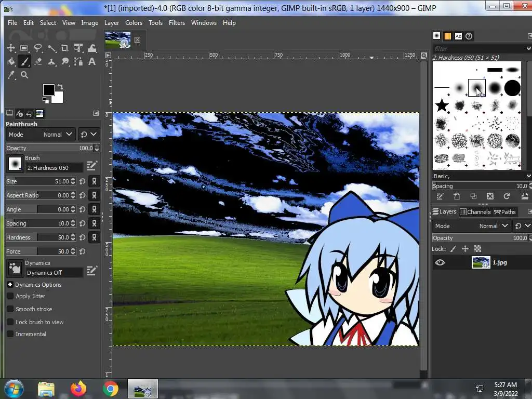Open brushes panel tab menu arrow
532x399 pixels.
pos(529,36)
